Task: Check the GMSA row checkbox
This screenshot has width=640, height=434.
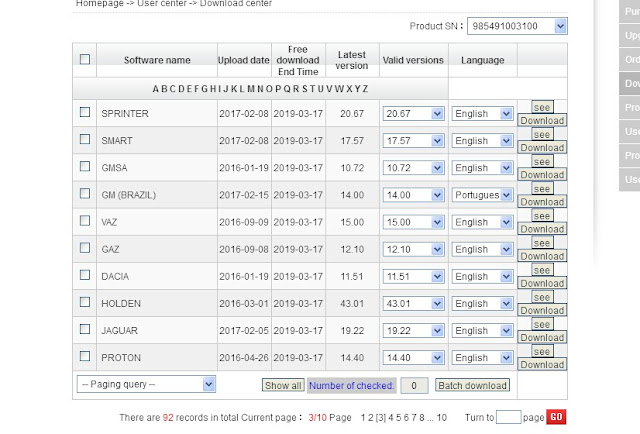Action: (85, 166)
